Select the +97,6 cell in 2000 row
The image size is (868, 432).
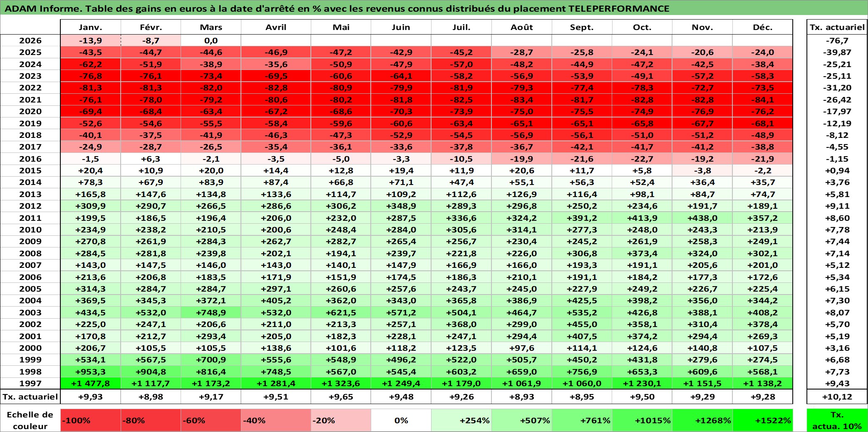[x=522, y=348]
